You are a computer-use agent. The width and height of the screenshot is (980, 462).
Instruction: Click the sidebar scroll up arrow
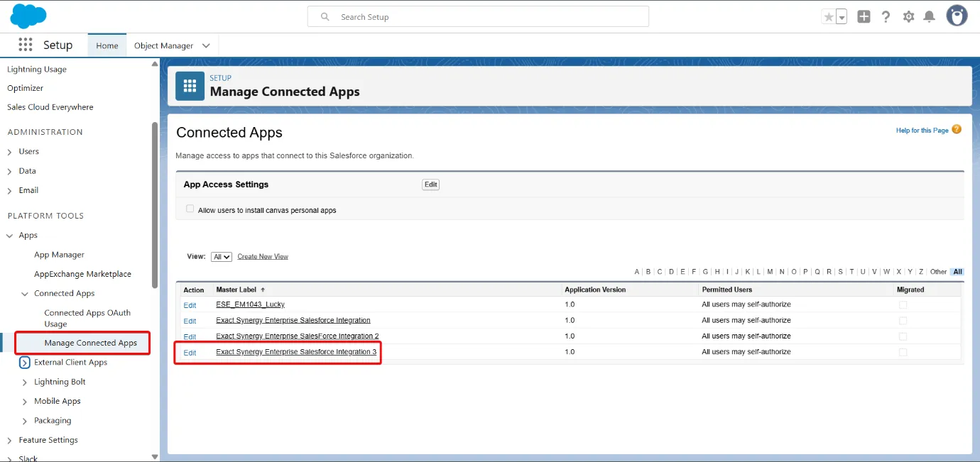click(x=155, y=64)
